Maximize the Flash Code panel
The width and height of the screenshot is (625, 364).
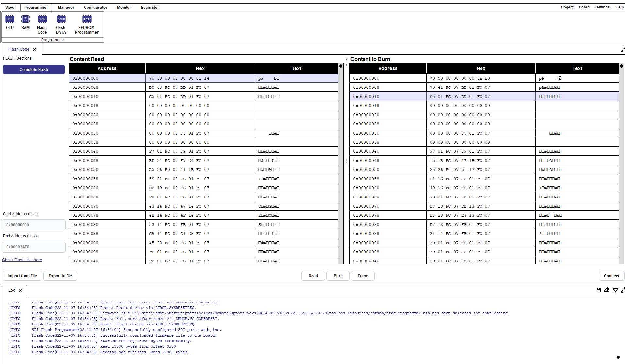tap(623, 50)
